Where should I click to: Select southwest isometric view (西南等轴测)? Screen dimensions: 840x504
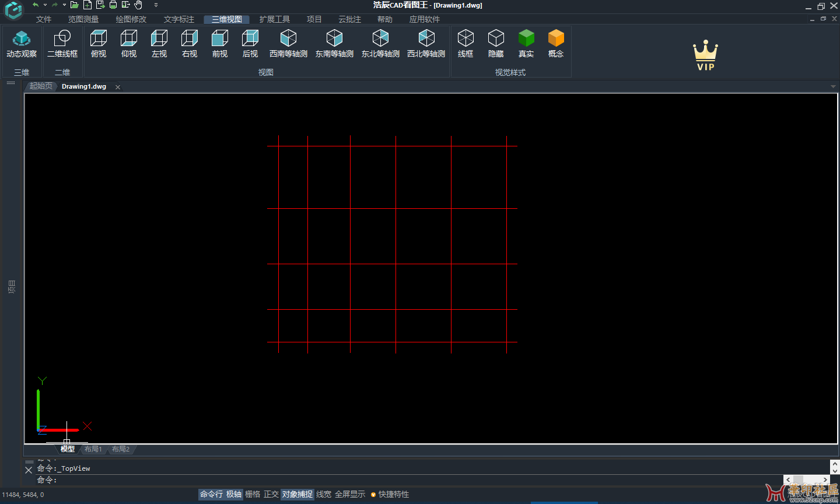288,44
